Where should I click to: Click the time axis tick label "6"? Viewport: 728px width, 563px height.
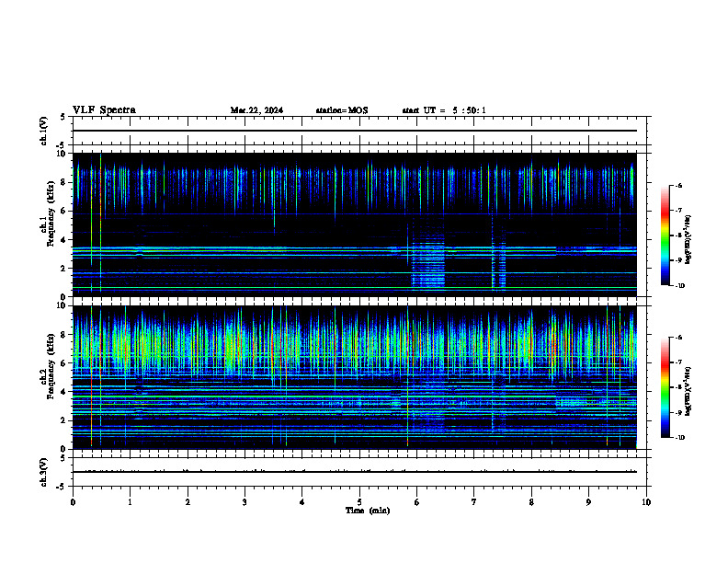[x=417, y=502]
